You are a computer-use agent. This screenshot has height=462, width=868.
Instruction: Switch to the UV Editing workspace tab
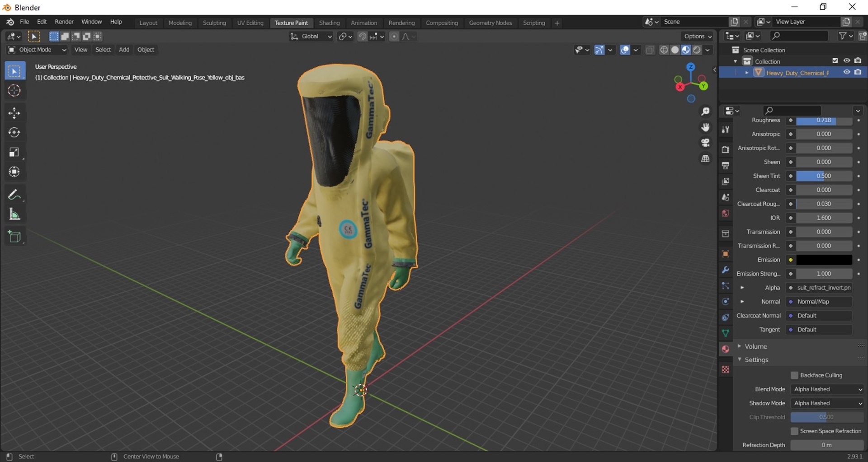(250, 23)
